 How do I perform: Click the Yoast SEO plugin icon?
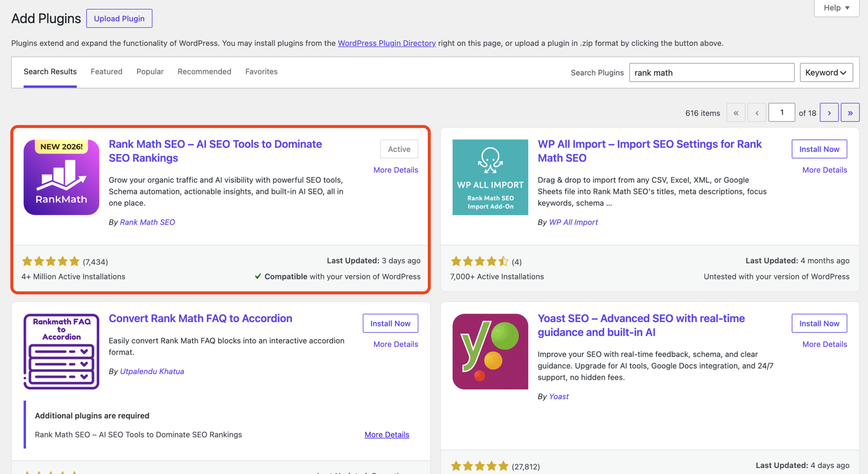(490, 351)
